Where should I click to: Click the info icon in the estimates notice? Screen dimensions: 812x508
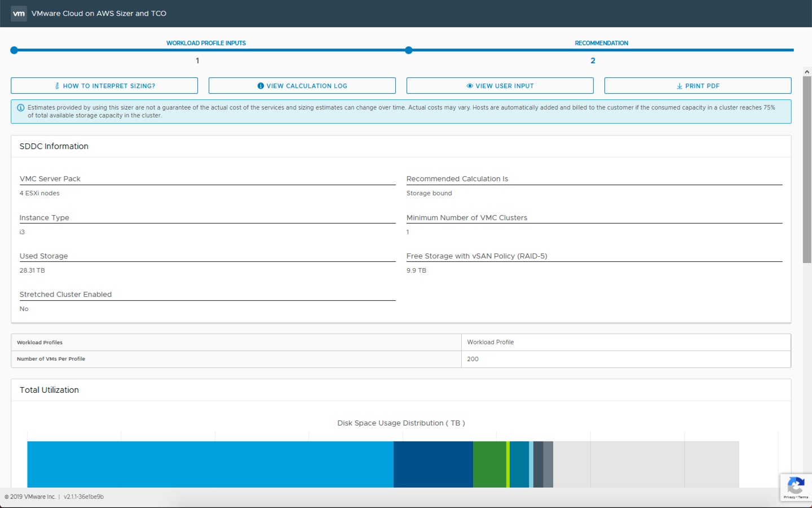tap(21, 108)
